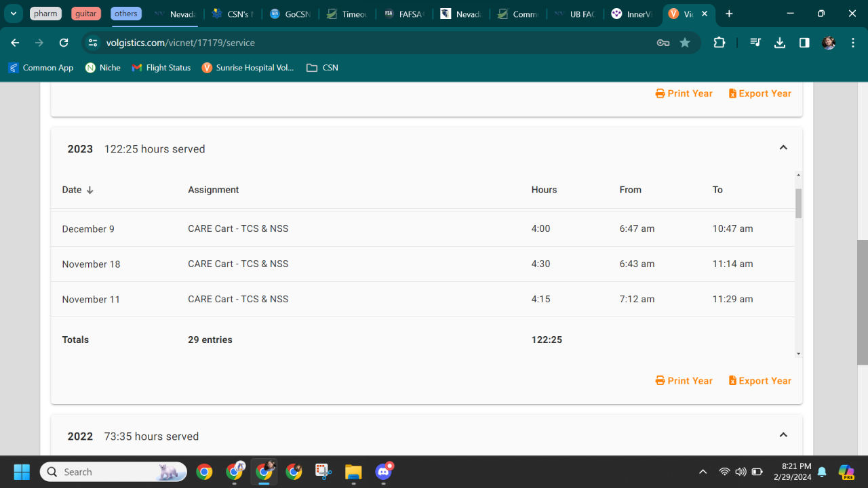Switch to the GoCSN tab
868x488 pixels.
pos(290,14)
